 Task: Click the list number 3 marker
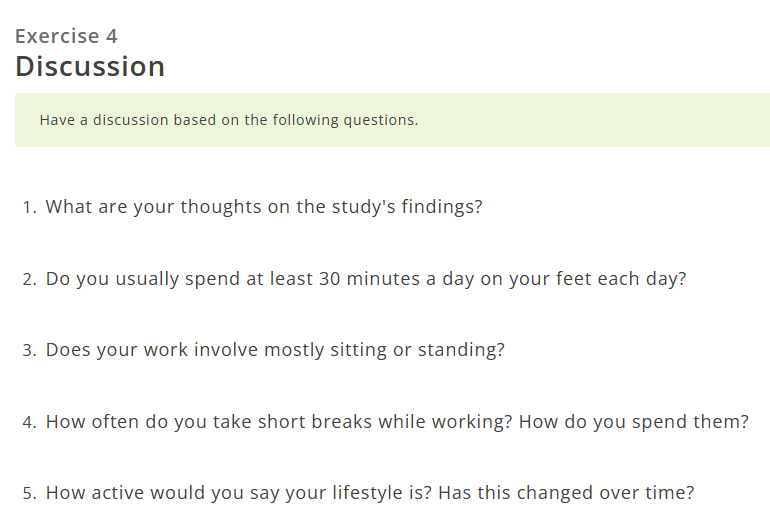pos(29,351)
